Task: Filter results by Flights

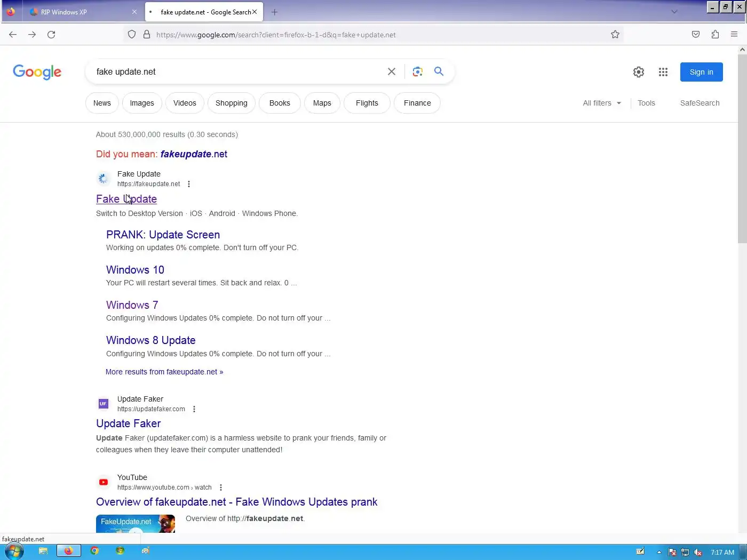Action: 367,103
